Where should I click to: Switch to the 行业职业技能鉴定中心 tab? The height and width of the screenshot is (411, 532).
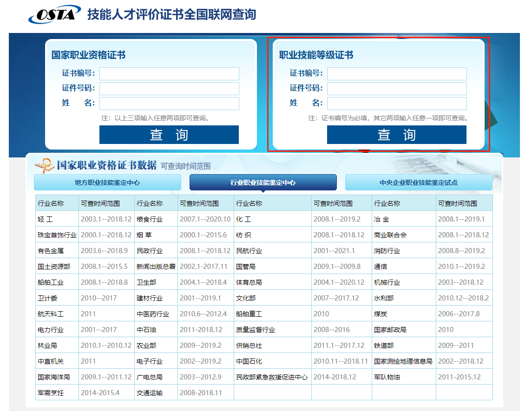263,182
